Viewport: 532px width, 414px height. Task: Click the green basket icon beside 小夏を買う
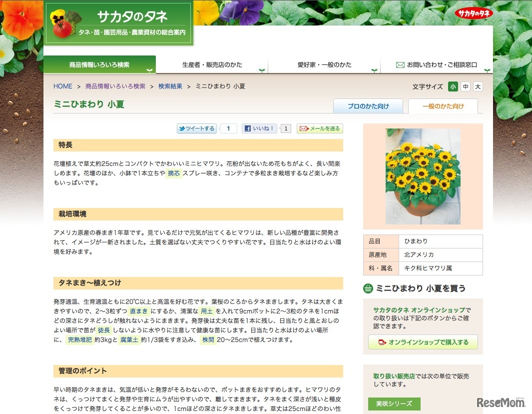coord(368,288)
